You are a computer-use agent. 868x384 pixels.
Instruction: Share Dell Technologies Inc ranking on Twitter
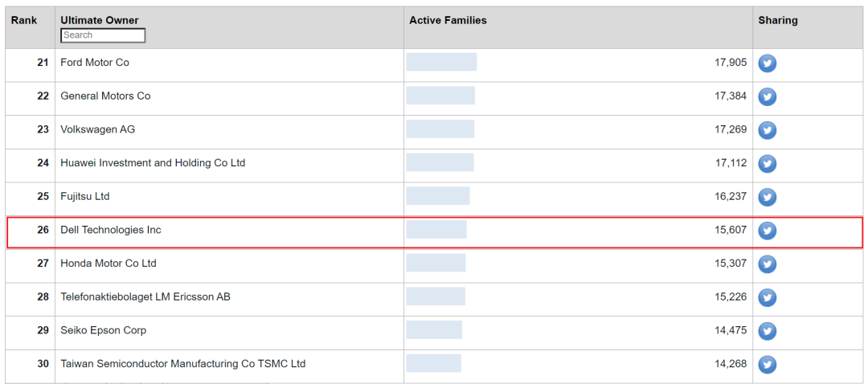pyautogui.click(x=768, y=231)
